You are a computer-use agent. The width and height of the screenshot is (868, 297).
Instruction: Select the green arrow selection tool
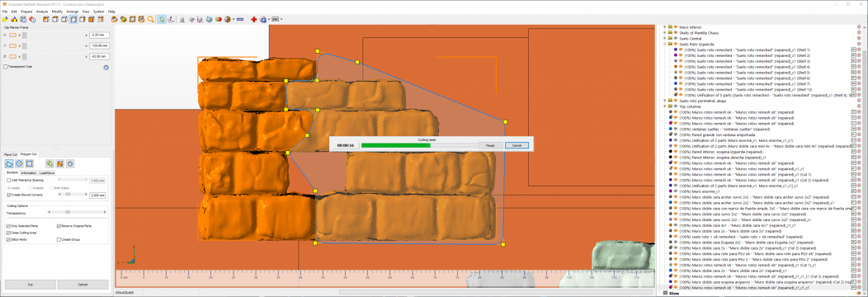(162, 19)
